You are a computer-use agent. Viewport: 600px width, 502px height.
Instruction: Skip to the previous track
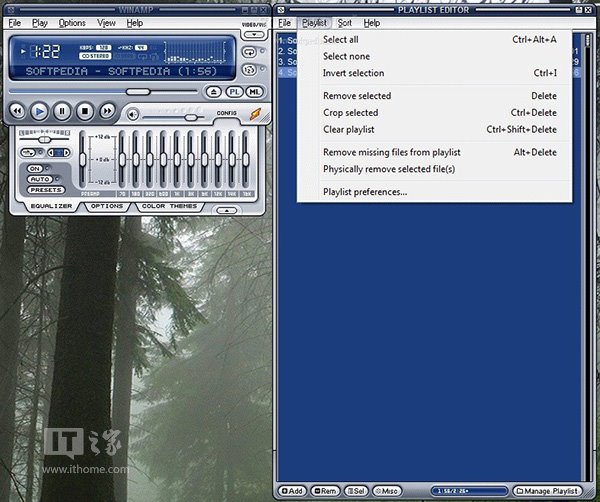(x=17, y=111)
